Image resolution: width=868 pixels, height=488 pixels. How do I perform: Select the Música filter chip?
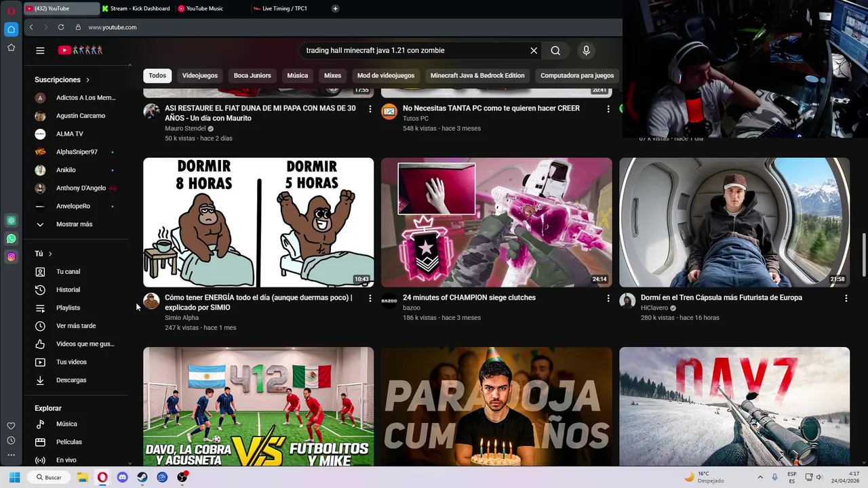click(298, 76)
